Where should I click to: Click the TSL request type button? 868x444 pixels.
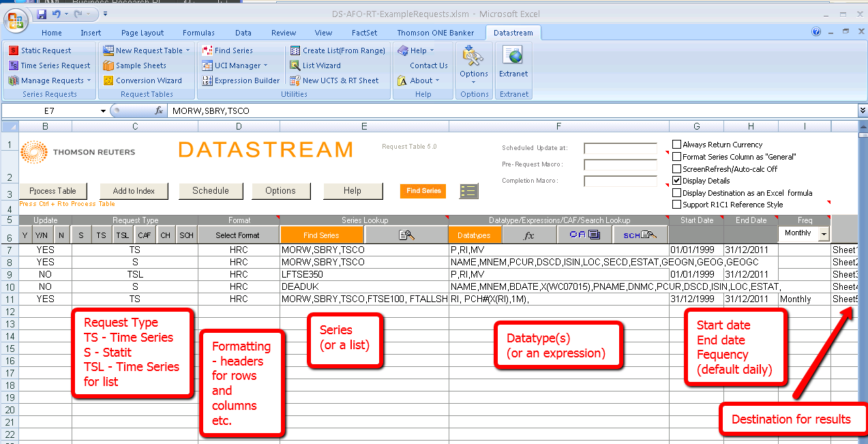coord(123,235)
